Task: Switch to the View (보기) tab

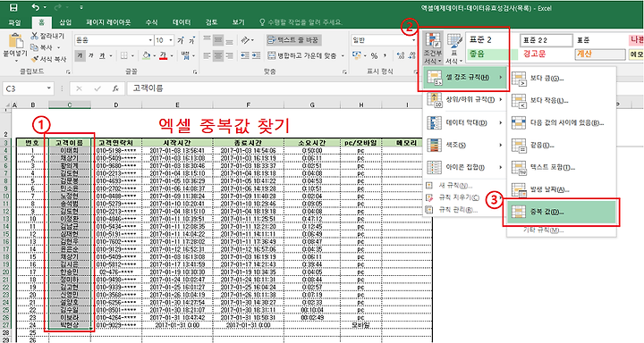Action: [238, 22]
